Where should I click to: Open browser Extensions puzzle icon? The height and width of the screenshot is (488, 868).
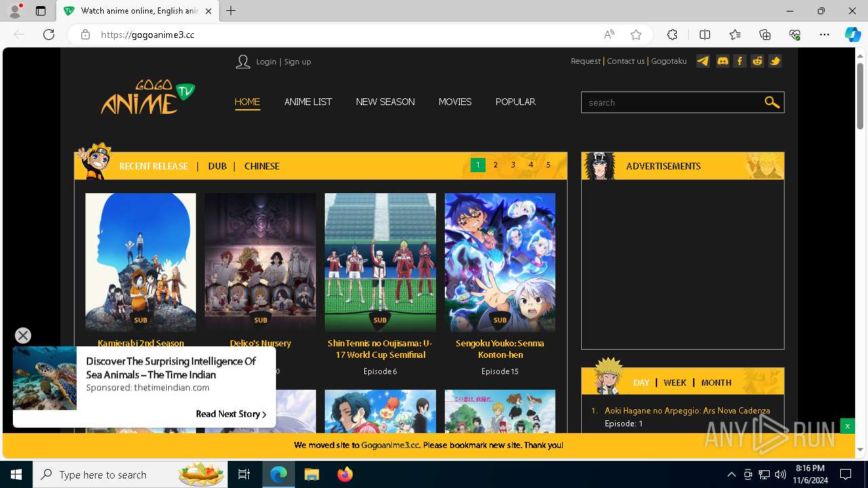click(672, 35)
